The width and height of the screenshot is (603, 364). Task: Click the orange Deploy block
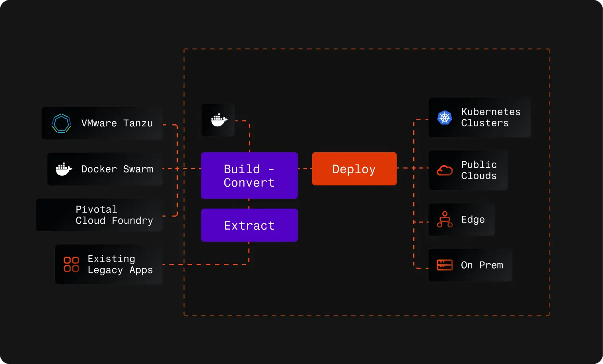[354, 169]
